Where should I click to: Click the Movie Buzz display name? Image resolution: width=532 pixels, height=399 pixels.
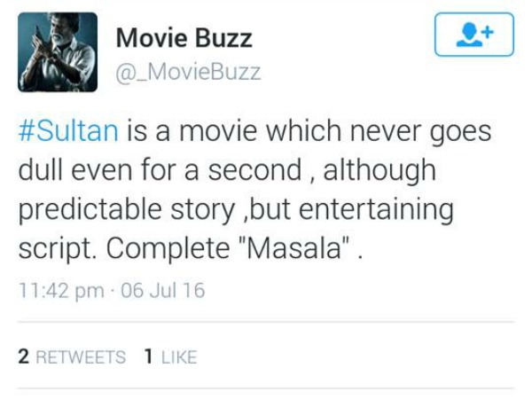coord(184,38)
